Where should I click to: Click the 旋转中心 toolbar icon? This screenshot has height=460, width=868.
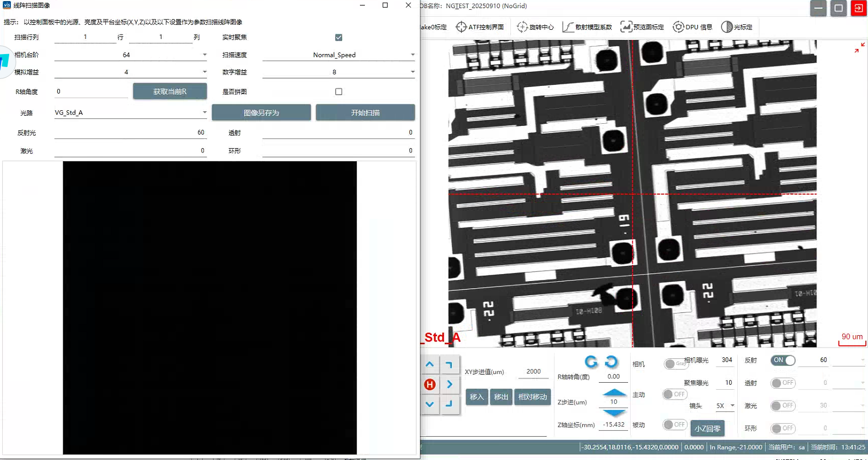(535, 27)
